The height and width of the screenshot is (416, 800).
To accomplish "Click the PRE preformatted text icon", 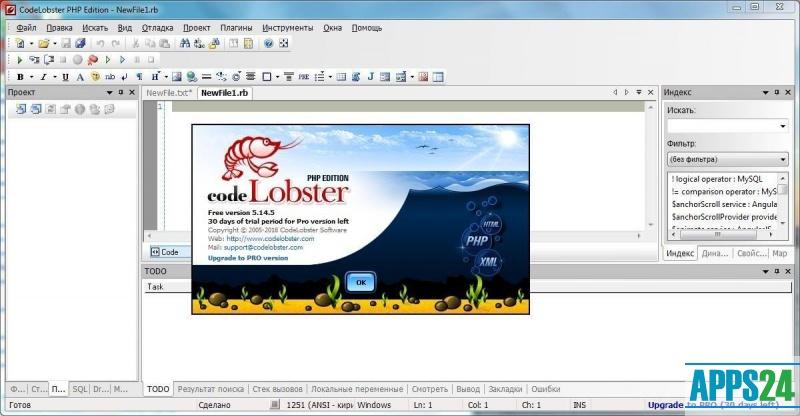I will 304,77.
